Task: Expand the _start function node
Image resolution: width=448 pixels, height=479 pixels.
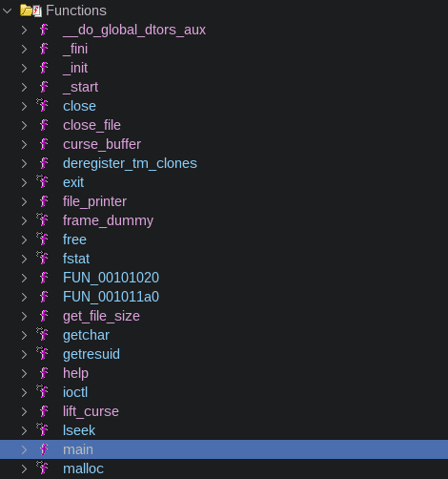Action: 24,87
